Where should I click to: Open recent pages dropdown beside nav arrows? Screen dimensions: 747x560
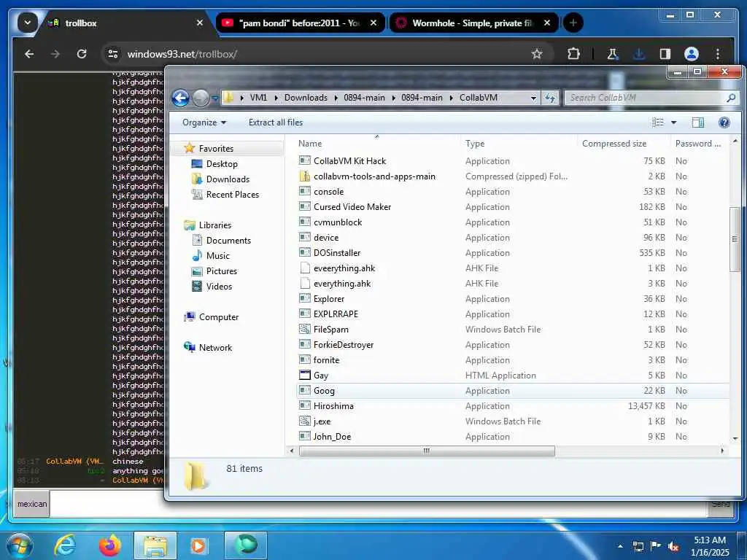pyautogui.click(x=215, y=98)
